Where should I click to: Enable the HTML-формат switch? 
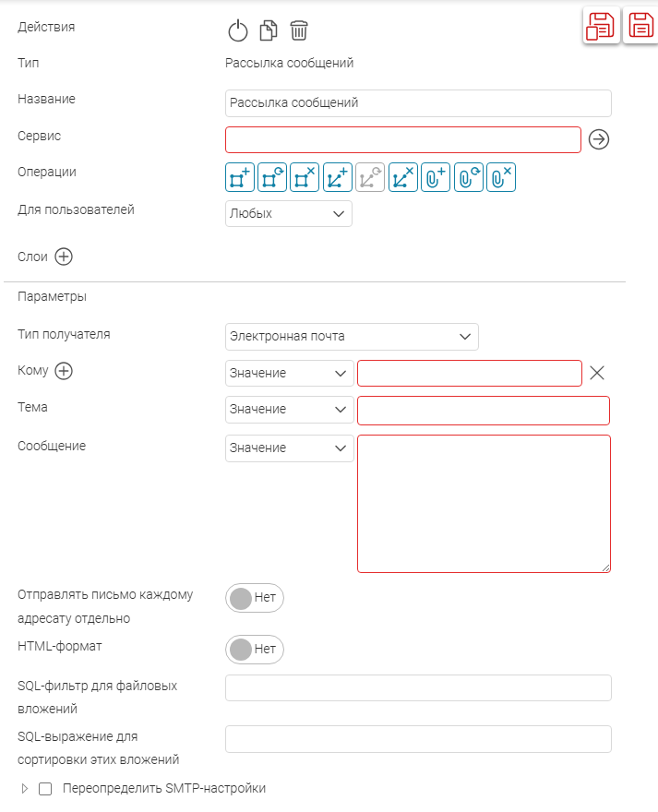pyautogui.click(x=255, y=650)
